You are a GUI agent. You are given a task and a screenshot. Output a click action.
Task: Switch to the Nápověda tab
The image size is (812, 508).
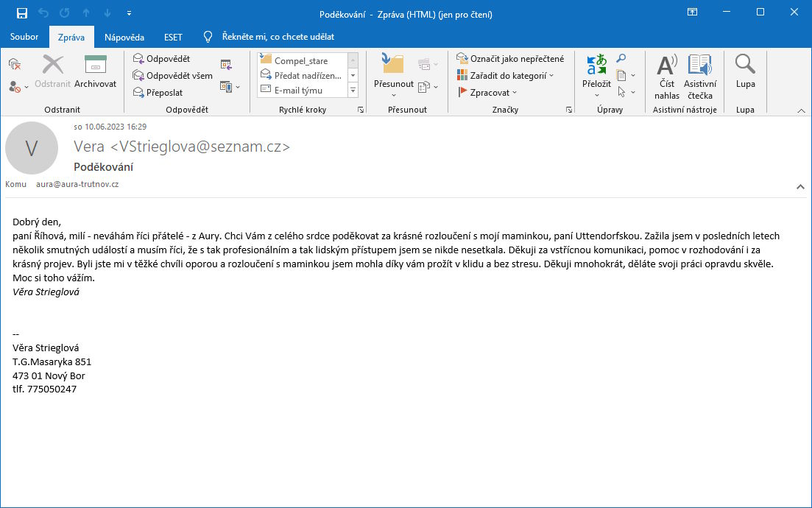pyautogui.click(x=124, y=37)
